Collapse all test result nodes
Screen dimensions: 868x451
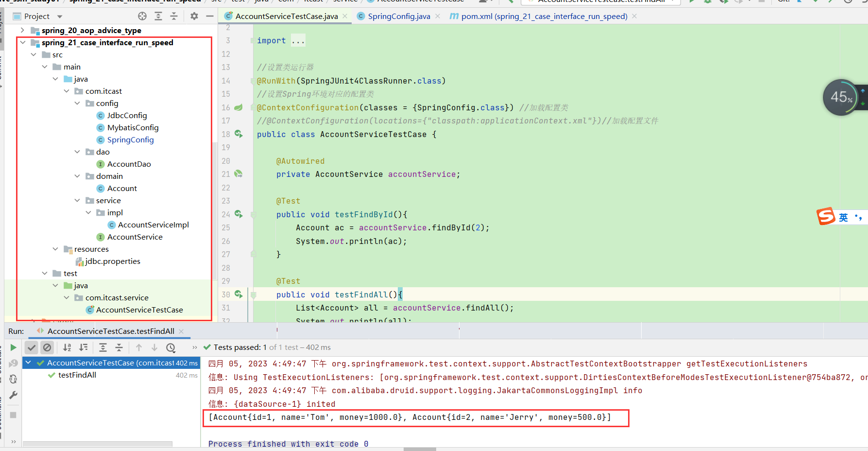119,347
